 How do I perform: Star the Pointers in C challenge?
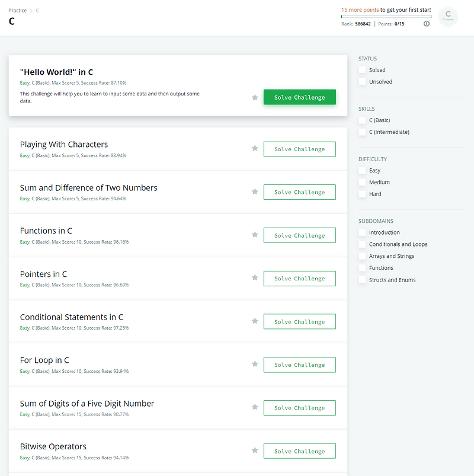click(255, 278)
